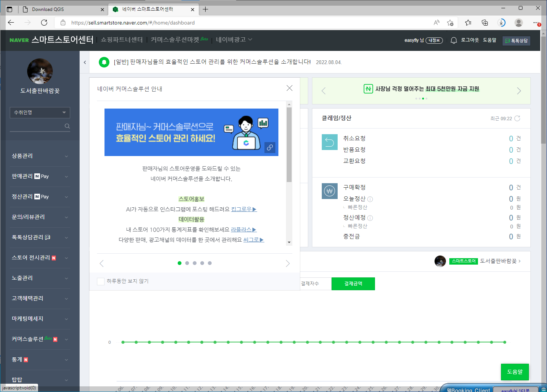The image size is (547, 392).
Task: Collapse sidebar with left arrow toggle
Action: (x=85, y=62)
